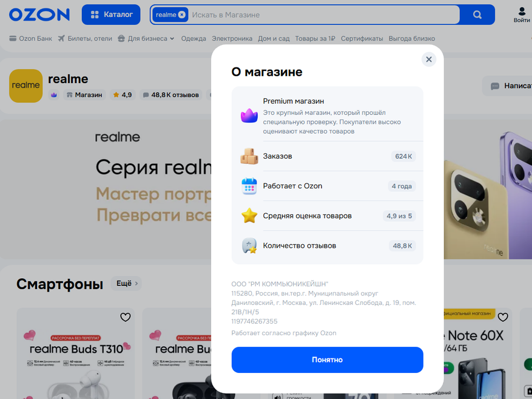
Task: Click the О магазине dialog title
Action: (267, 72)
